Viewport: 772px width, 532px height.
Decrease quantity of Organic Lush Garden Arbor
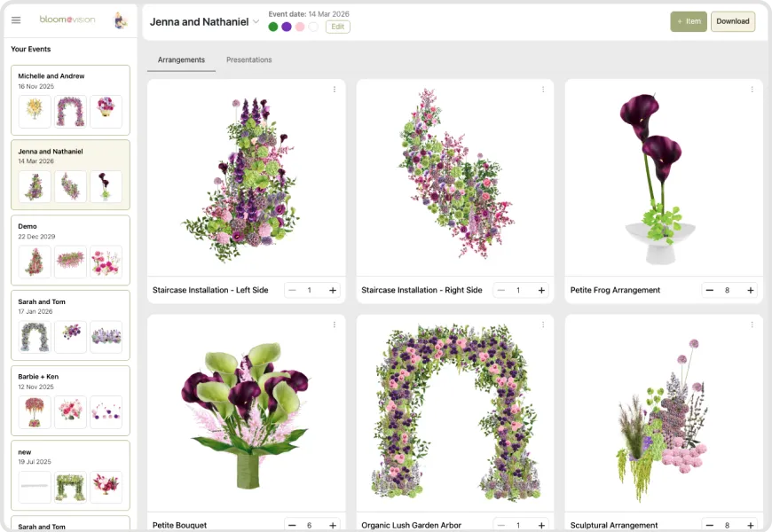501,525
